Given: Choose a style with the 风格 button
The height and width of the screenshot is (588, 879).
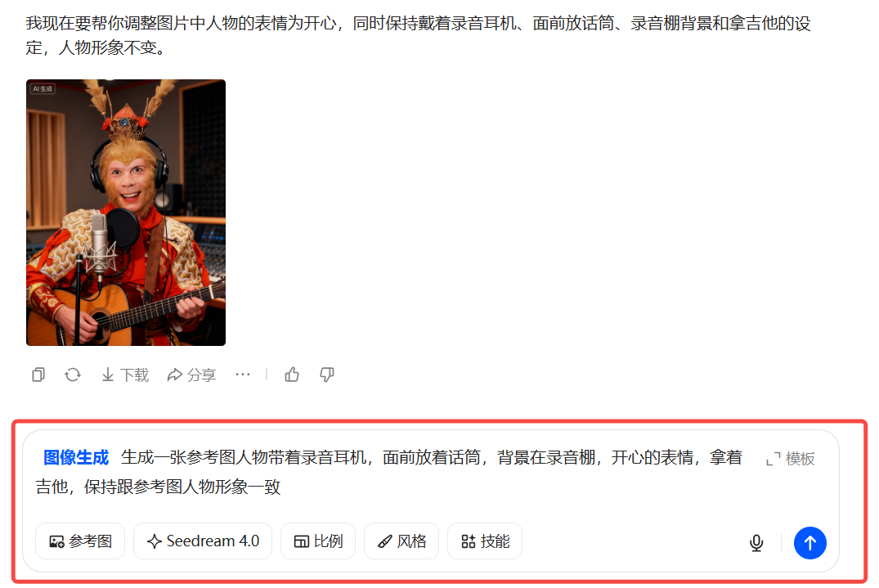Looking at the screenshot, I should pos(401,541).
